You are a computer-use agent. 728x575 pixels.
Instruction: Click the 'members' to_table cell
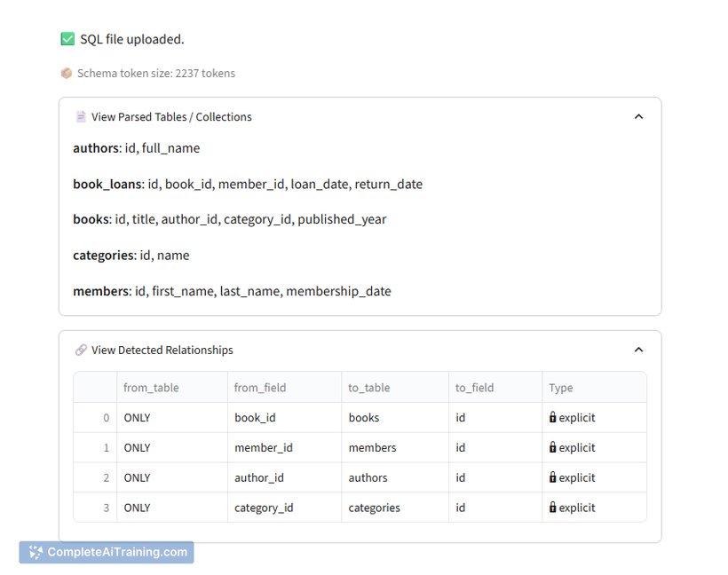pos(395,447)
